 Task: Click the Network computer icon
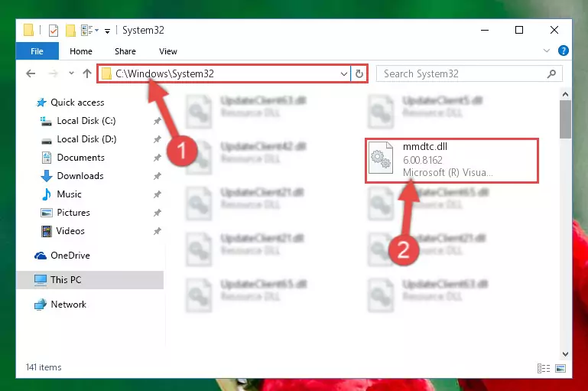[x=41, y=305]
